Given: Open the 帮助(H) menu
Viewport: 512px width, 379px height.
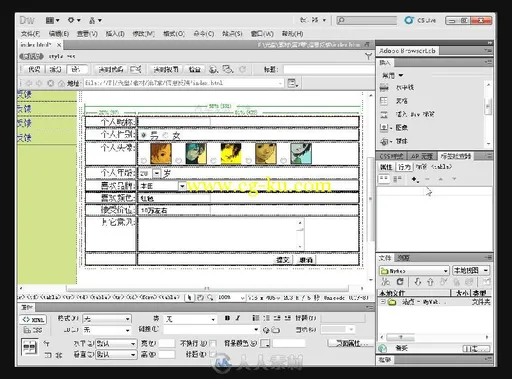Looking at the screenshot, I should point(292,33).
